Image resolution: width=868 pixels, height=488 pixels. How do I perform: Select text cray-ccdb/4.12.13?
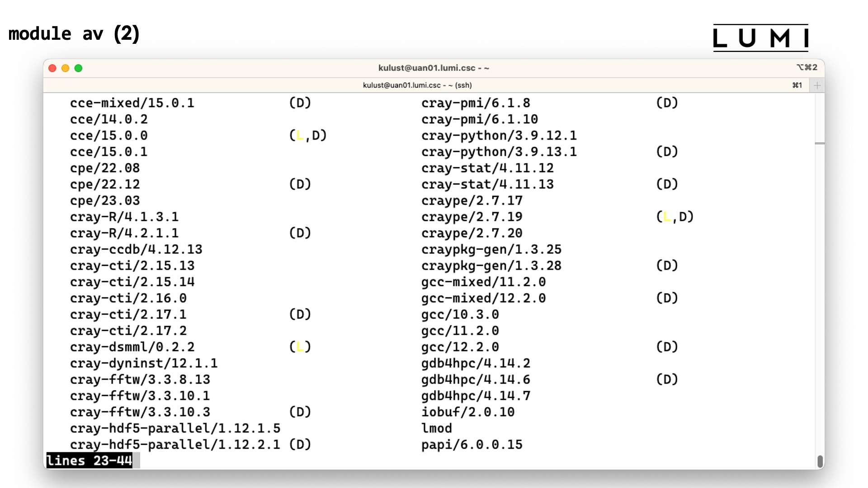136,249
